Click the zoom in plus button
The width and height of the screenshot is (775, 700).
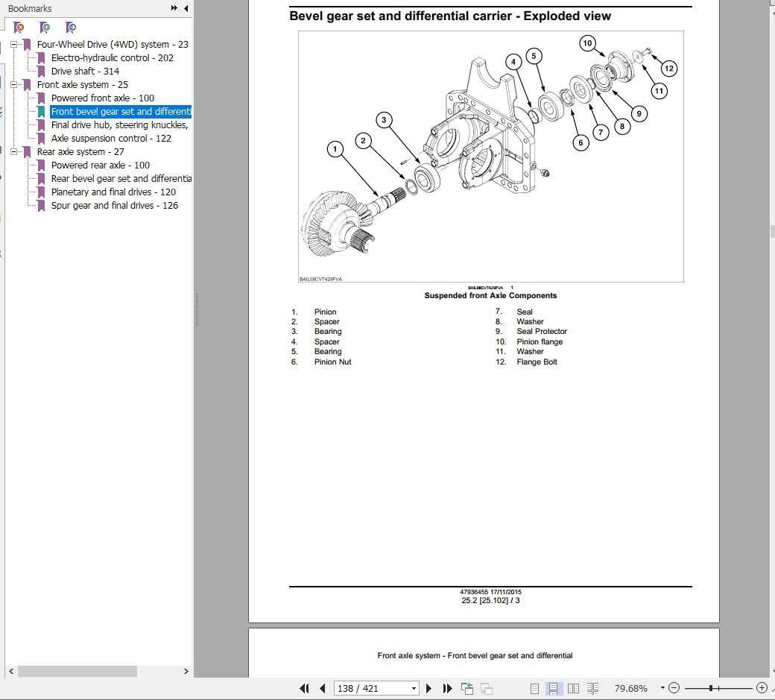(x=762, y=687)
